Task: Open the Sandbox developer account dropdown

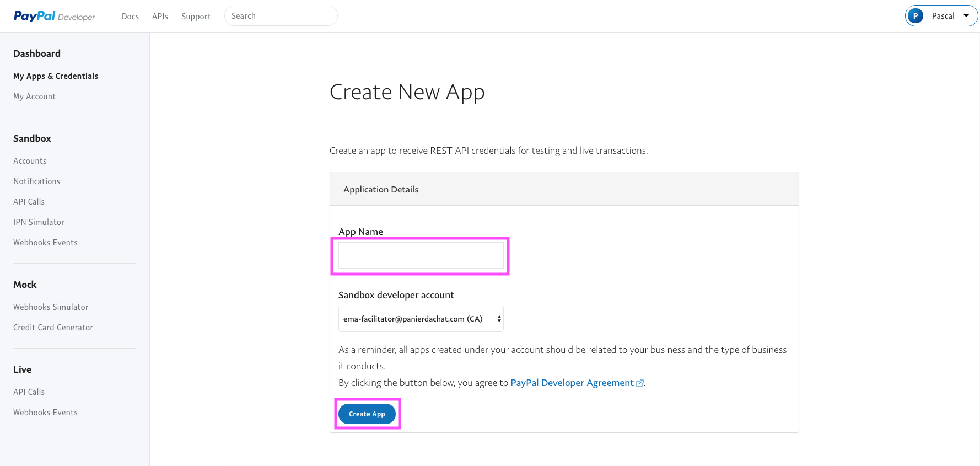Action: coord(421,319)
